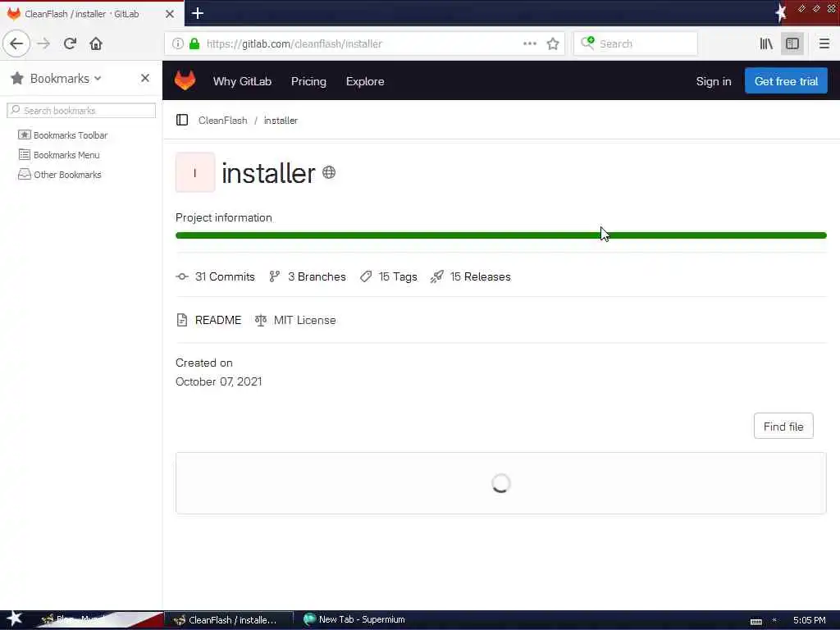
Task: Select Other Bookmarks folder
Action: click(59, 175)
